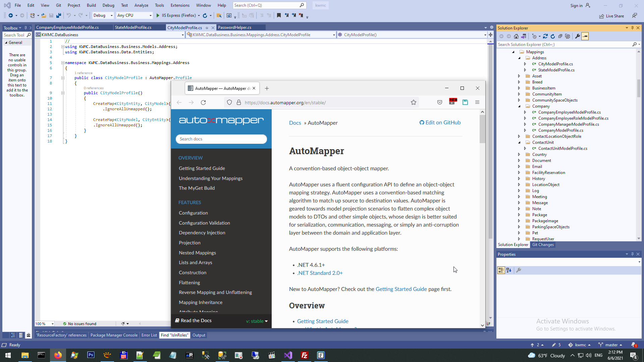The image size is (644, 362).
Task: Click Collapse All in Solution Explorer
Action: 560,36
